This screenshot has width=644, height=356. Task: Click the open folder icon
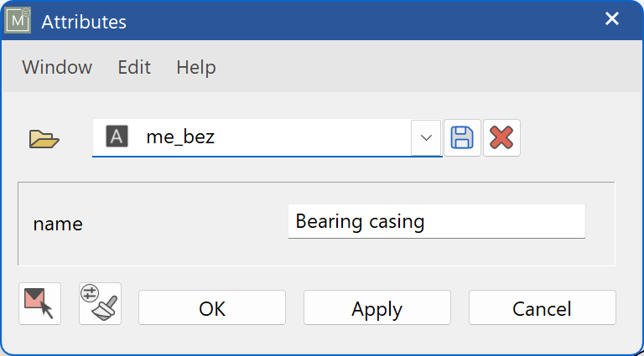(x=44, y=138)
